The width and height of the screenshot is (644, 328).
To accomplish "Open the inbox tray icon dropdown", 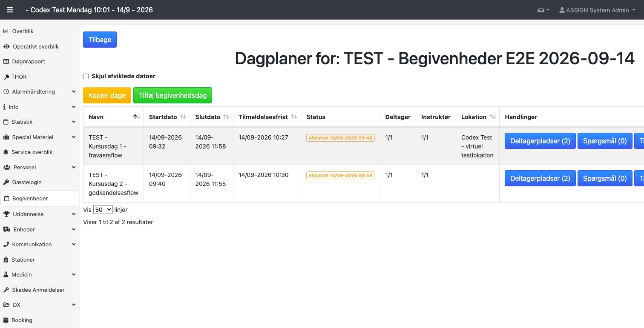I will [543, 10].
